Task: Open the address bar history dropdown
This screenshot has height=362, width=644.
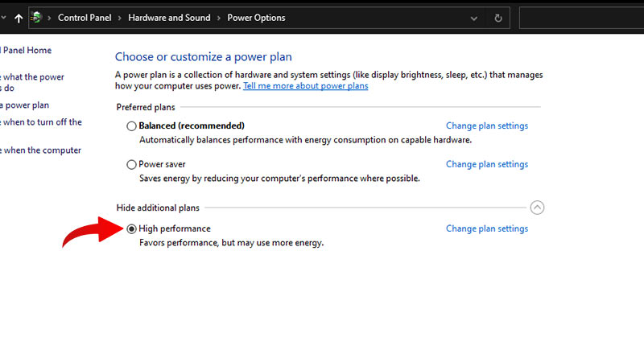Action: [474, 19]
